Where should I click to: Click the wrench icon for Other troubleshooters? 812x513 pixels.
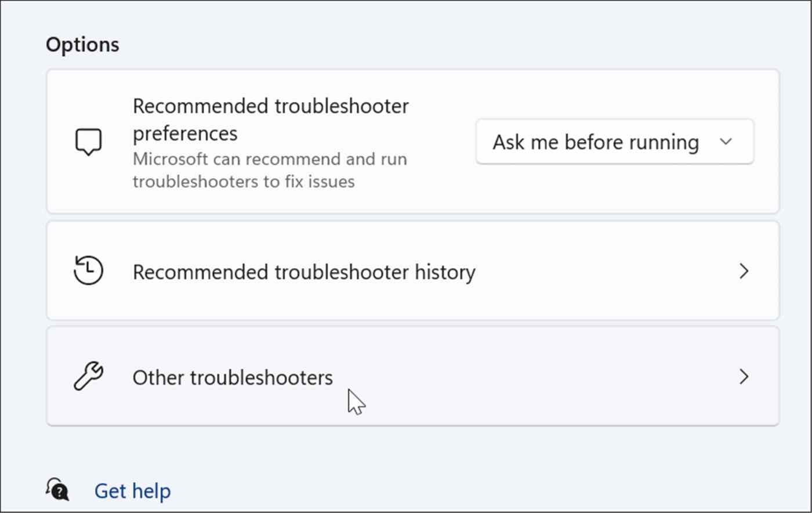pos(89,377)
